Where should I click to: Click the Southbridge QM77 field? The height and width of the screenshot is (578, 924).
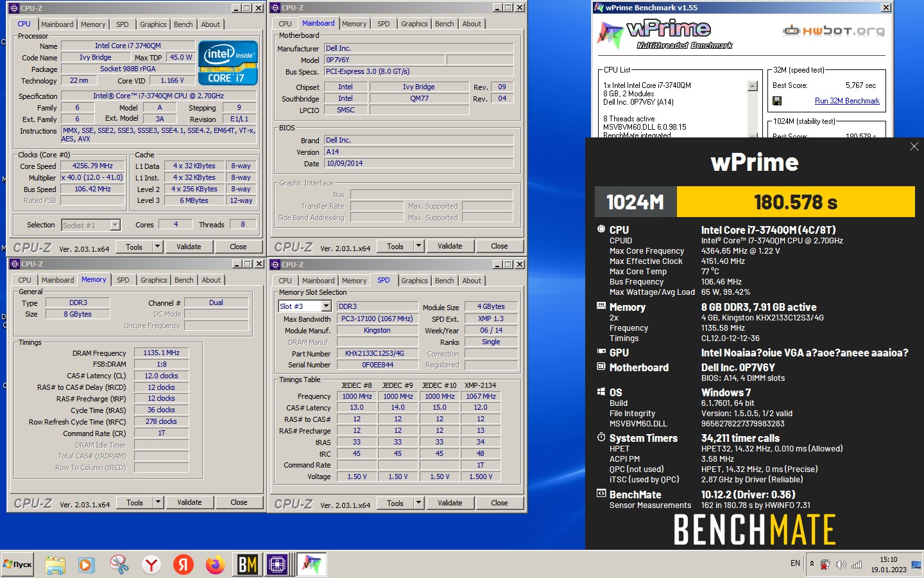pyautogui.click(x=419, y=98)
